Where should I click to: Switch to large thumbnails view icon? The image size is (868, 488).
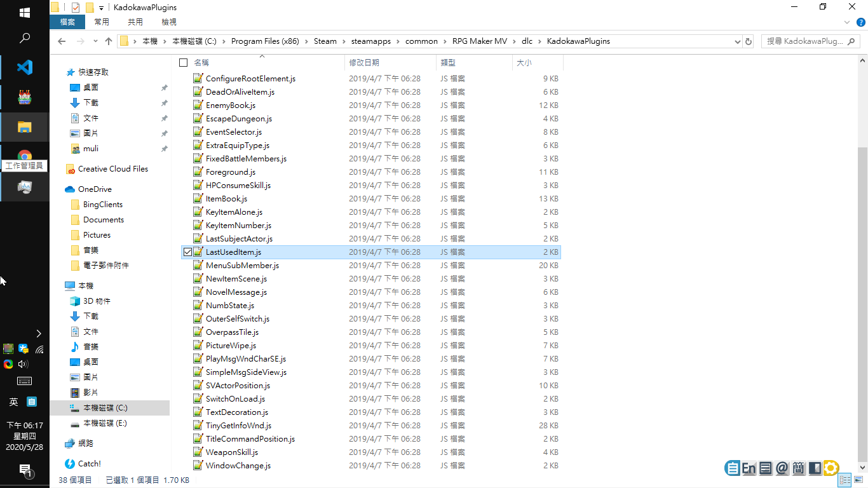(x=858, y=480)
